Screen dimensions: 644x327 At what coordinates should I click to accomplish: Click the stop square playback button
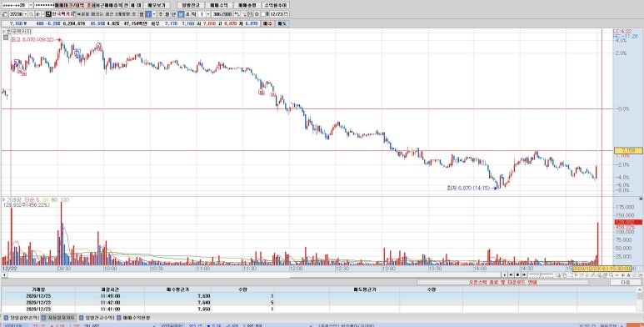click(x=518, y=274)
